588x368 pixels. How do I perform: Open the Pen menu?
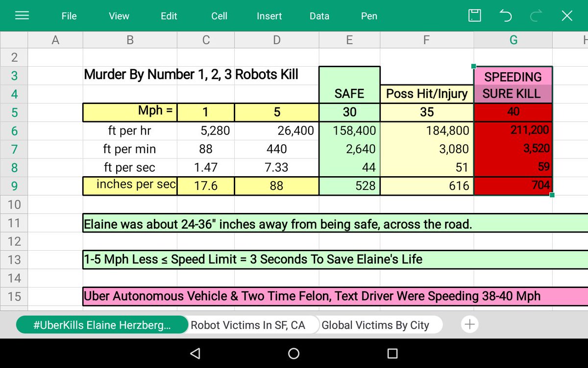tap(369, 16)
